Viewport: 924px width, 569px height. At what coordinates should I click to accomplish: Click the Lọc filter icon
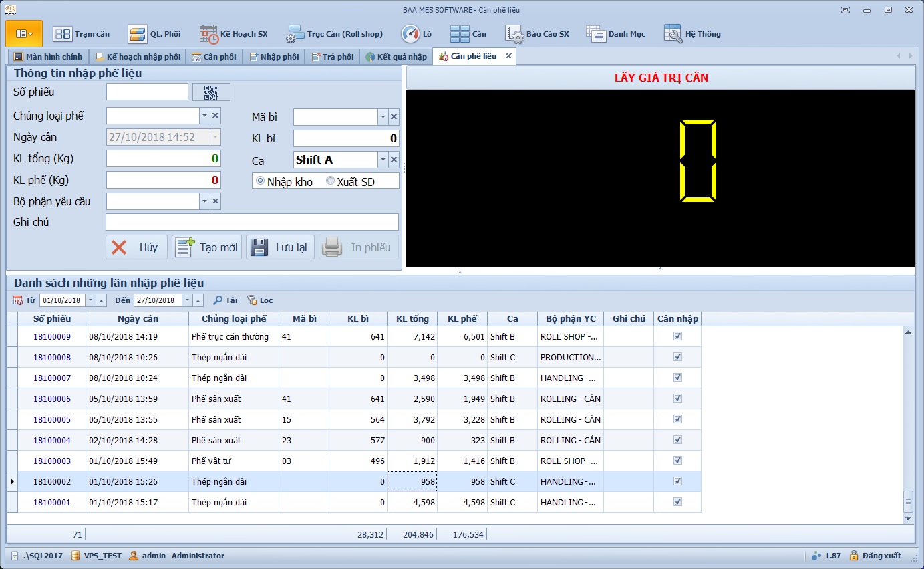252,300
